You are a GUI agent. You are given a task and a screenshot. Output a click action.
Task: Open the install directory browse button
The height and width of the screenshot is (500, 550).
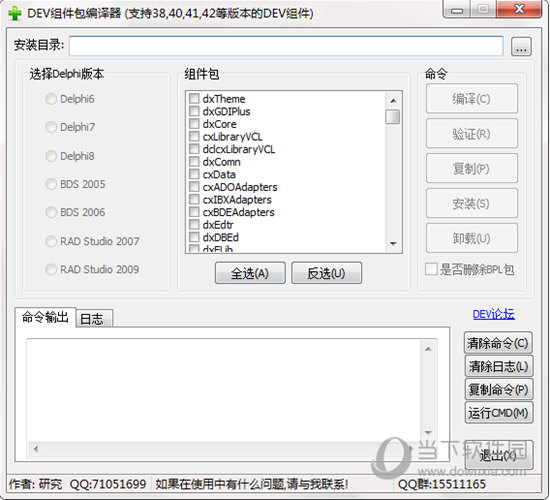point(521,47)
